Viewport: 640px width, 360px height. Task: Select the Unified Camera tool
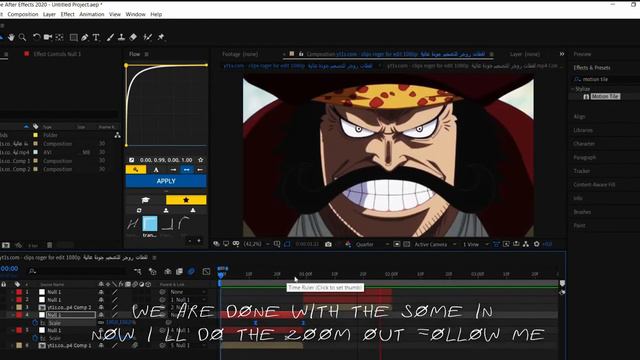pos(48,37)
